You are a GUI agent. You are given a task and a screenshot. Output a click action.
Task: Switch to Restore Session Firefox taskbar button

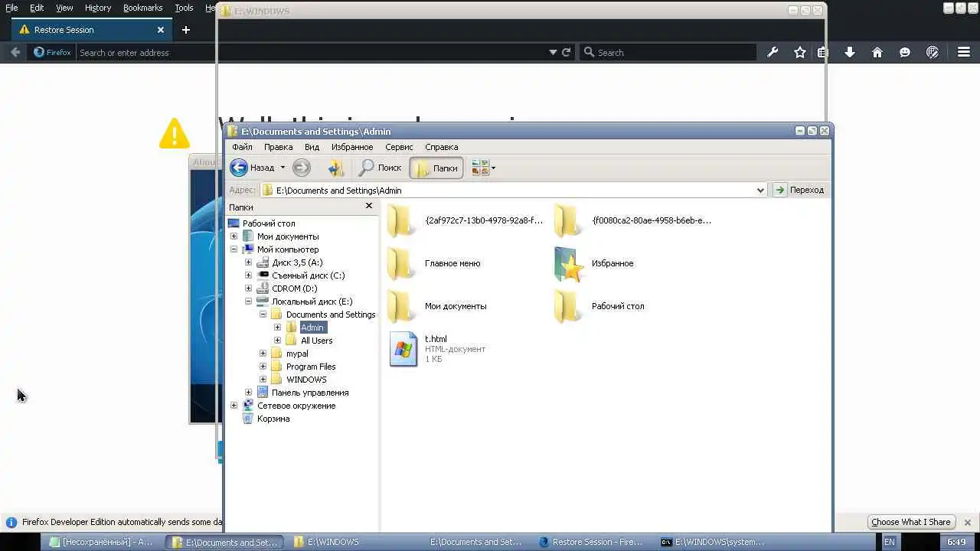[x=591, y=542]
